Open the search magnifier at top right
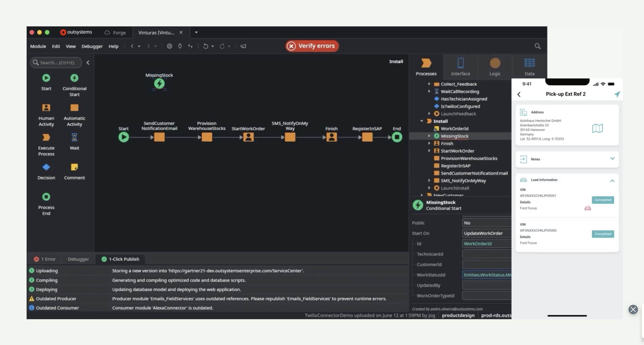 point(537,46)
